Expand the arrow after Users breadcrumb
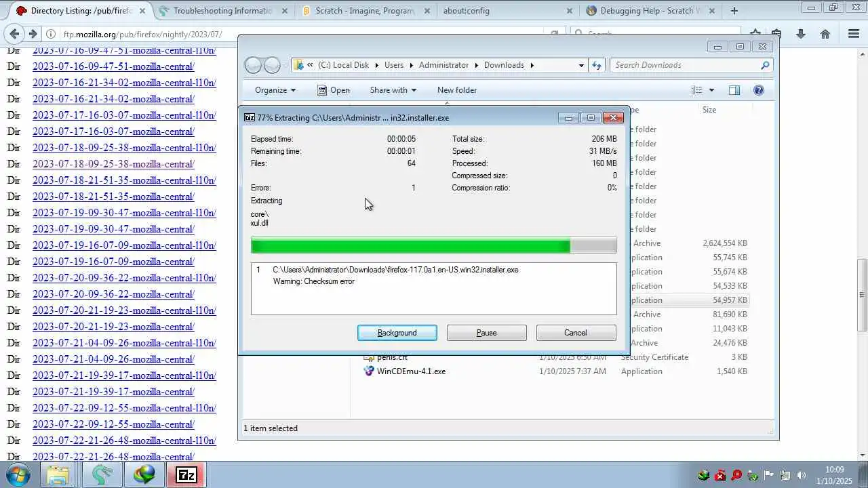The width and height of the screenshot is (868, 488). pos(411,65)
